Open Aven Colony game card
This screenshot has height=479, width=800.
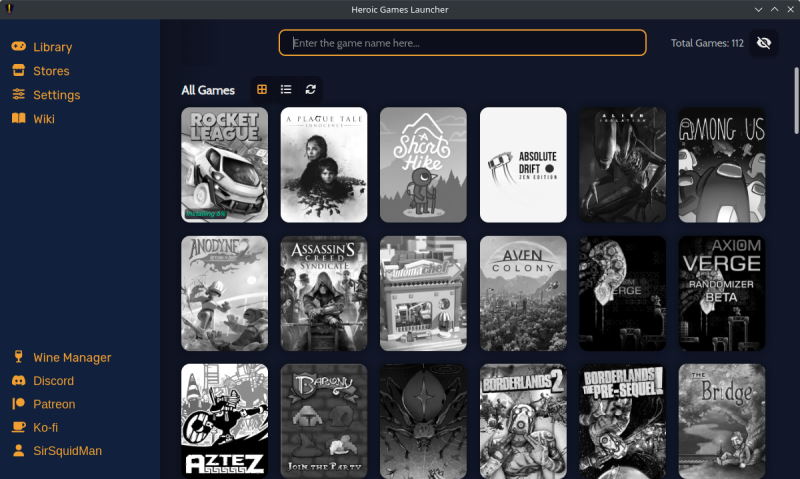click(x=523, y=293)
